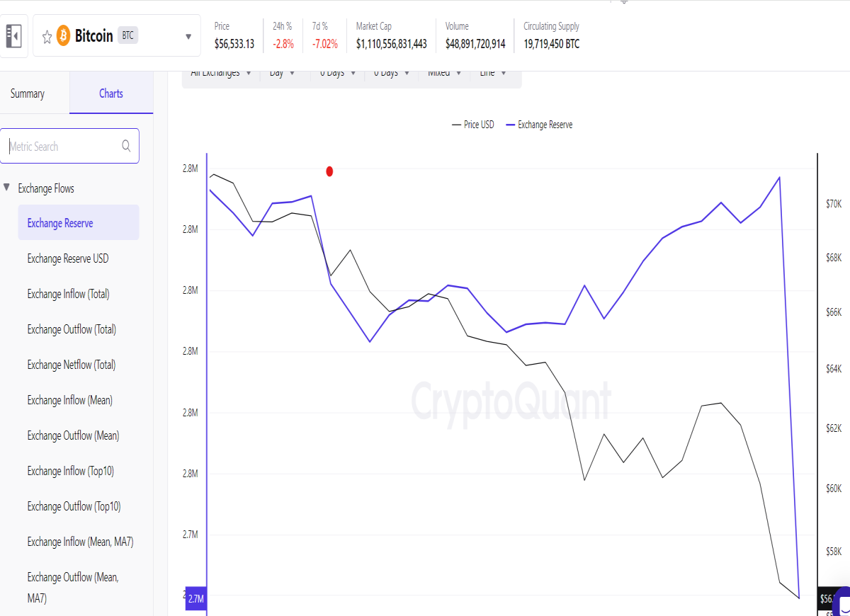Screen dimensions: 850x616
Task: Open the Day interval dropdown
Action: point(282,74)
